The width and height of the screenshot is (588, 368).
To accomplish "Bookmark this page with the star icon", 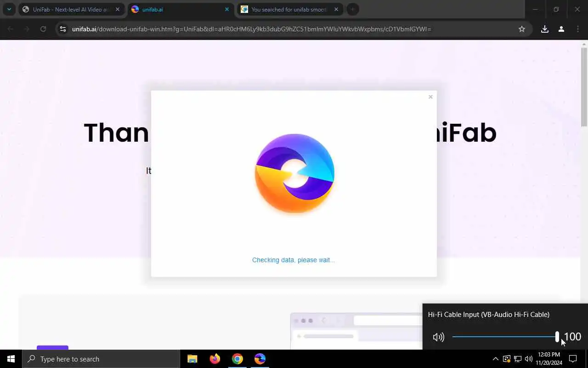I will pyautogui.click(x=522, y=29).
